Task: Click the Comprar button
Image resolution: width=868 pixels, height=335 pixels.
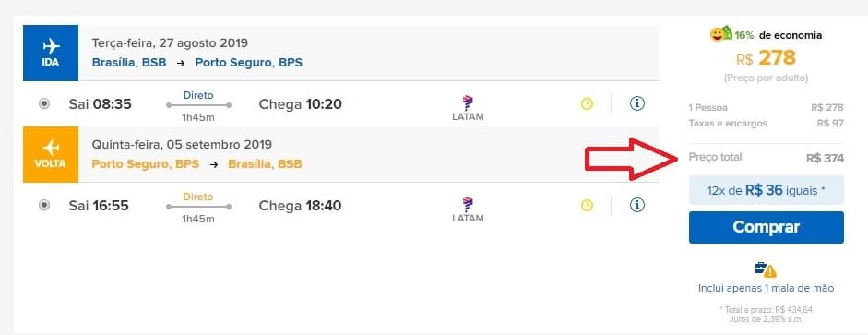Action: pos(767,227)
